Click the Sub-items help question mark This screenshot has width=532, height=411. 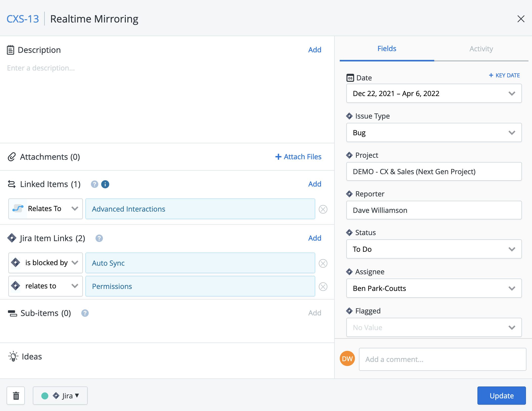click(85, 313)
